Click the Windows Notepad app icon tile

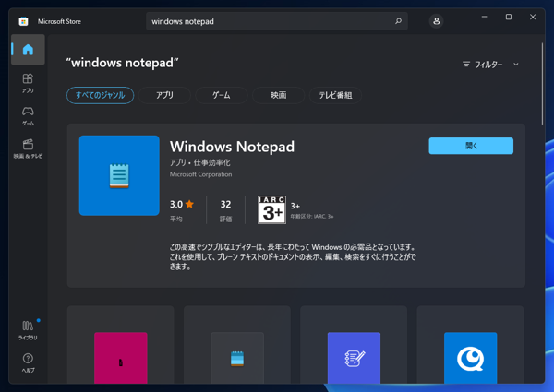[x=119, y=175]
